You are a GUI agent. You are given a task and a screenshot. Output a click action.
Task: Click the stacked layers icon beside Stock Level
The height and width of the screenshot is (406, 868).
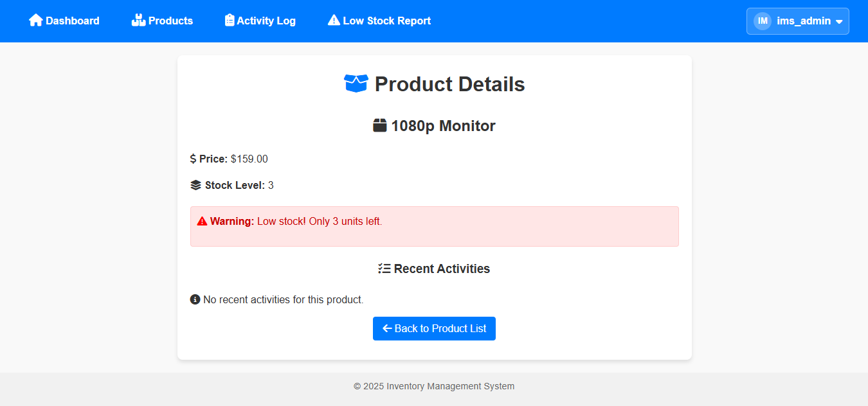tap(196, 185)
